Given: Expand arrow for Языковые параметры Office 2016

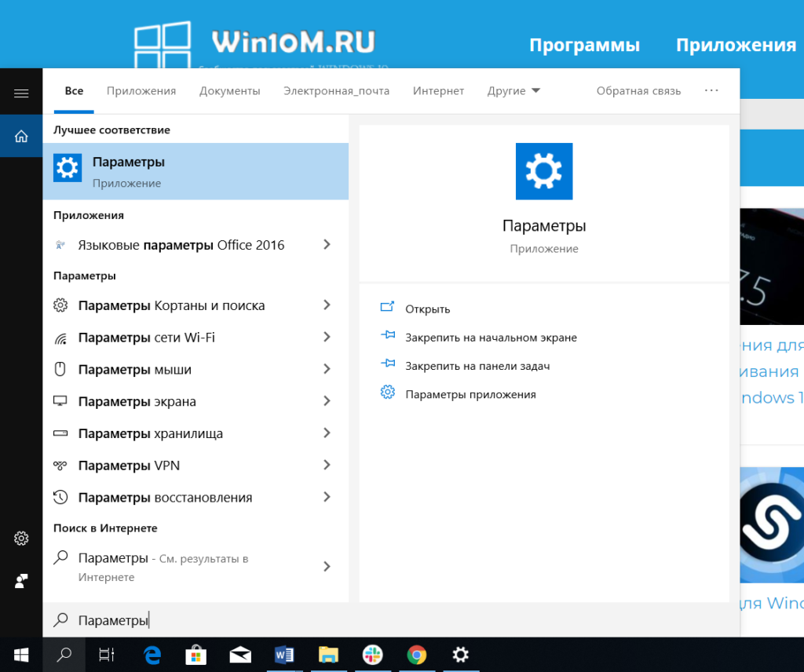Looking at the screenshot, I should [327, 245].
